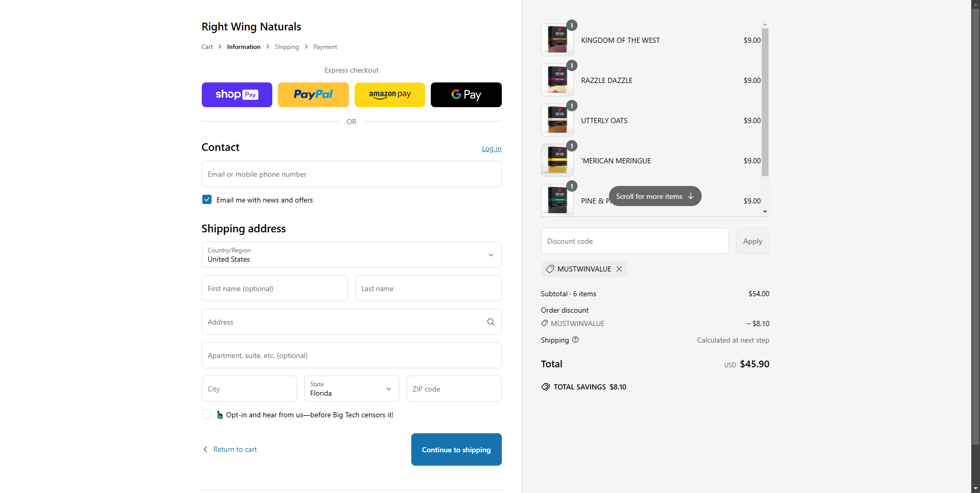Screen dimensions: 980x493
Task: Click the Discount code field
Action: [x=635, y=241]
